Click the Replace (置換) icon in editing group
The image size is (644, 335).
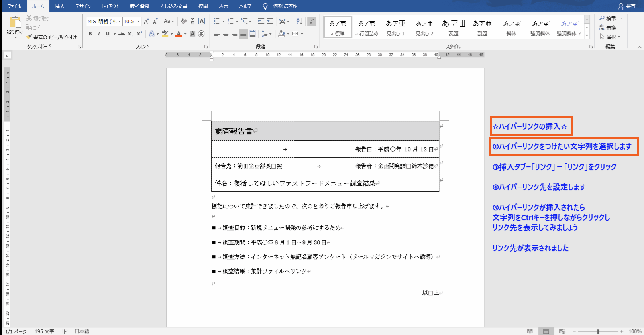[x=607, y=28]
